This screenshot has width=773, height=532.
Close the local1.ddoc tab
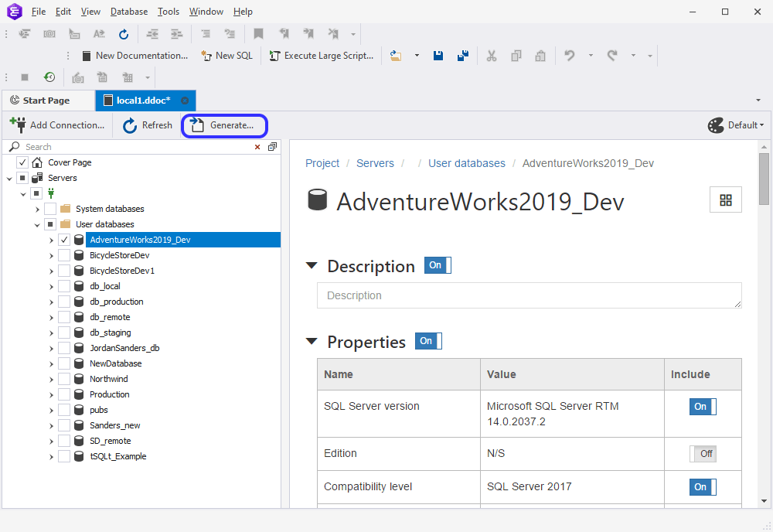click(x=185, y=101)
